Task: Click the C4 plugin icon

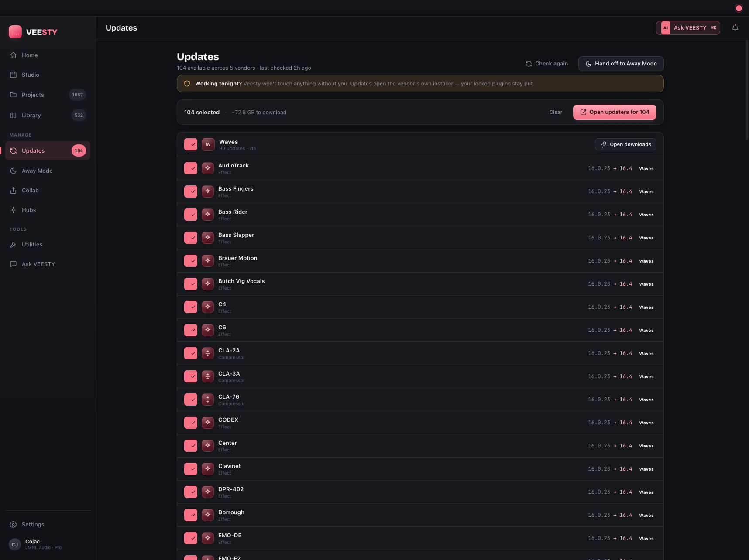Action: click(x=208, y=307)
